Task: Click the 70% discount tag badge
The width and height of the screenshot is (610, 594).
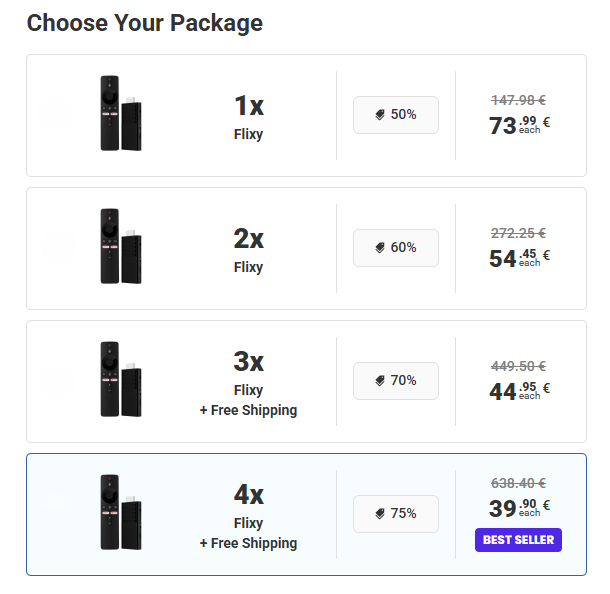Action: coord(396,381)
